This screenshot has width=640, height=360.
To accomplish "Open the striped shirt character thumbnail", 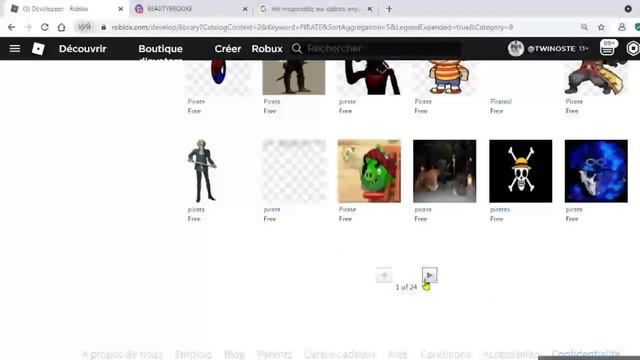I will click(444, 78).
